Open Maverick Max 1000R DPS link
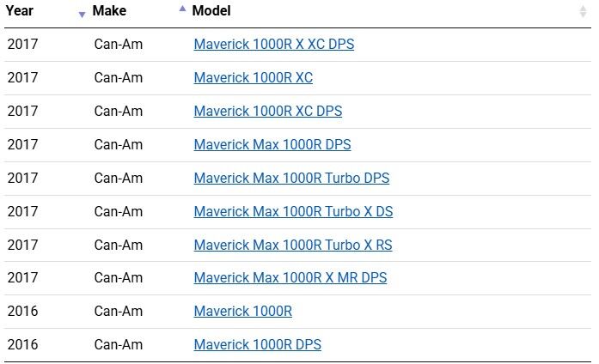 (272, 145)
